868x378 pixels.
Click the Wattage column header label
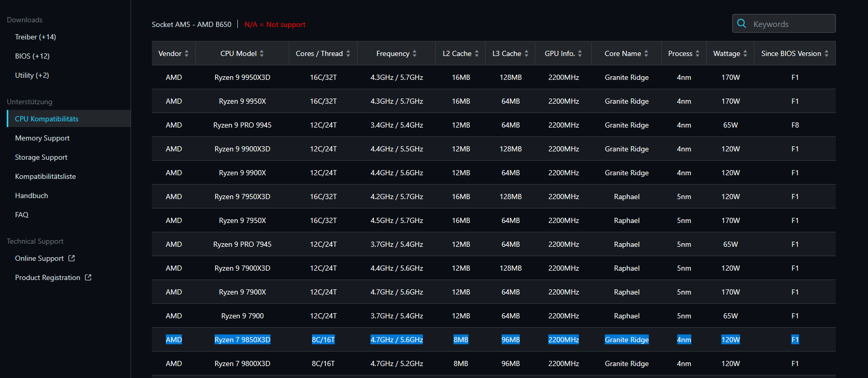pyautogui.click(x=727, y=53)
